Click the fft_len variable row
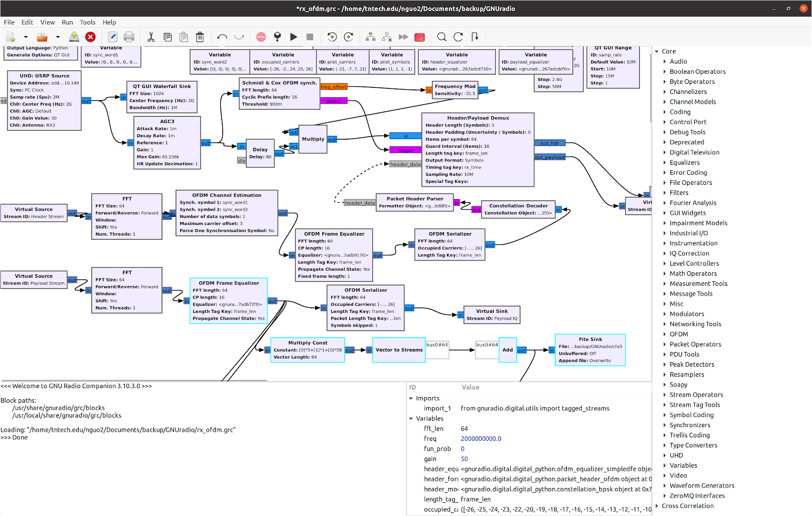This screenshot has height=516, width=812. coord(529,429)
